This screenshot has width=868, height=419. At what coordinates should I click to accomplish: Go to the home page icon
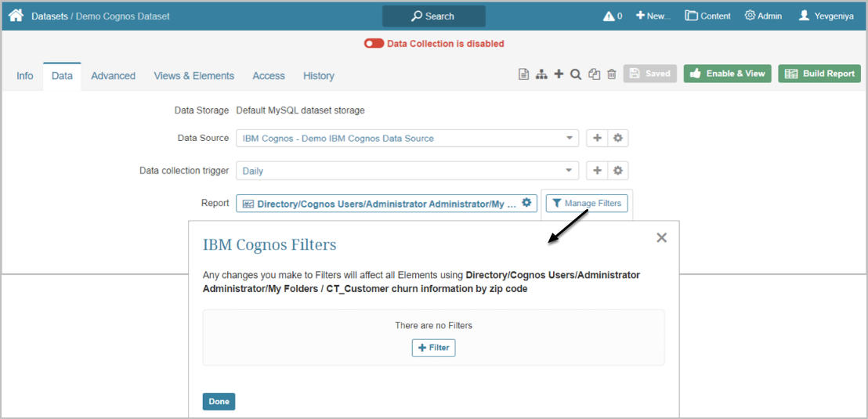(16, 16)
